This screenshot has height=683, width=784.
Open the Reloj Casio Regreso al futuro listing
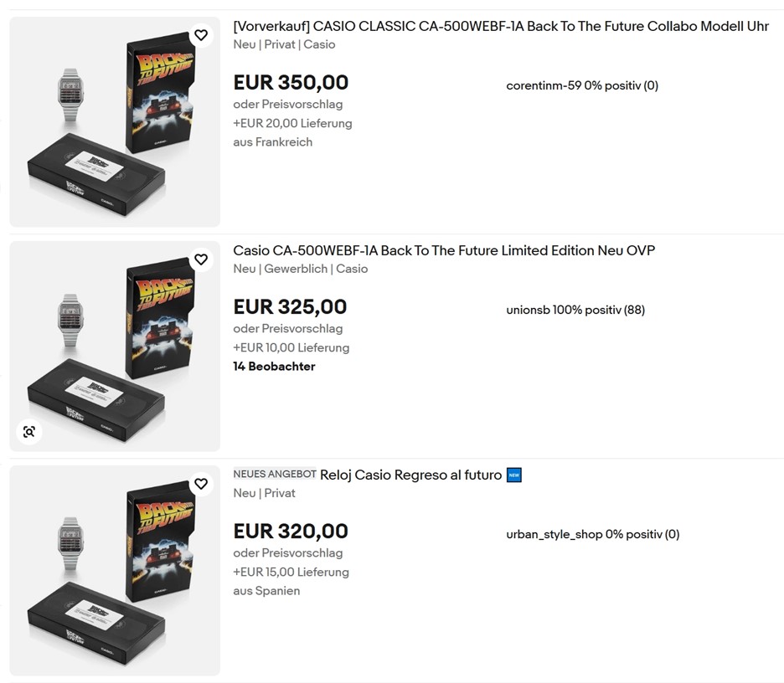click(x=410, y=474)
